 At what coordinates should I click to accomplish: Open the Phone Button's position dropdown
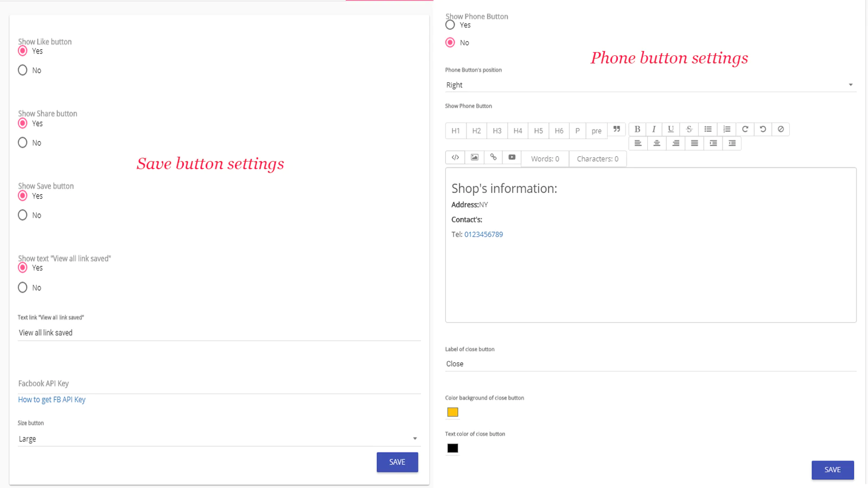(x=650, y=85)
